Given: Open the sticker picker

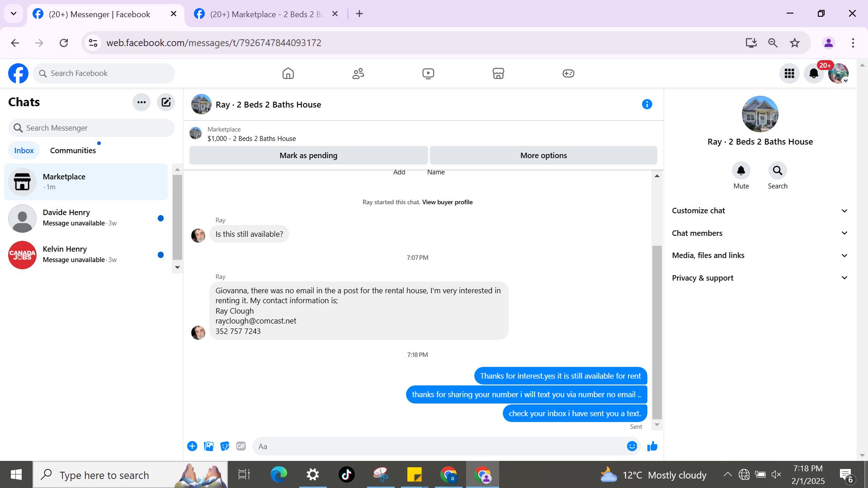Looking at the screenshot, I should (225, 446).
